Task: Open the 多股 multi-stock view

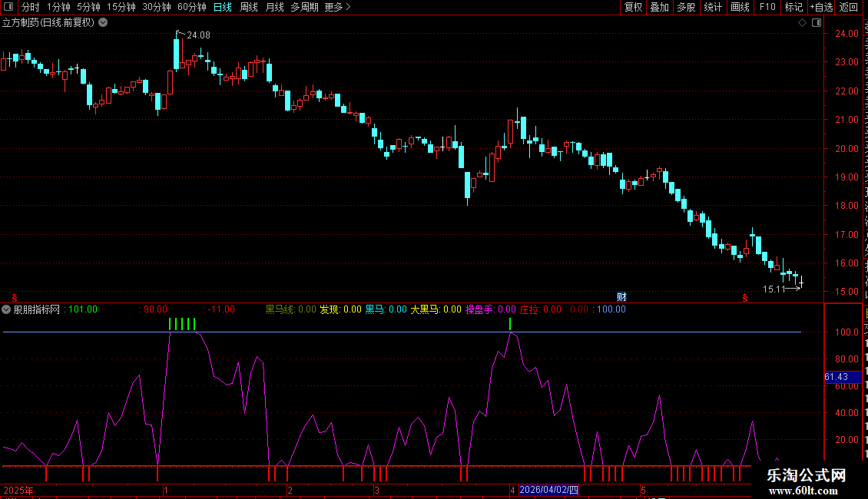Action: point(687,7)
